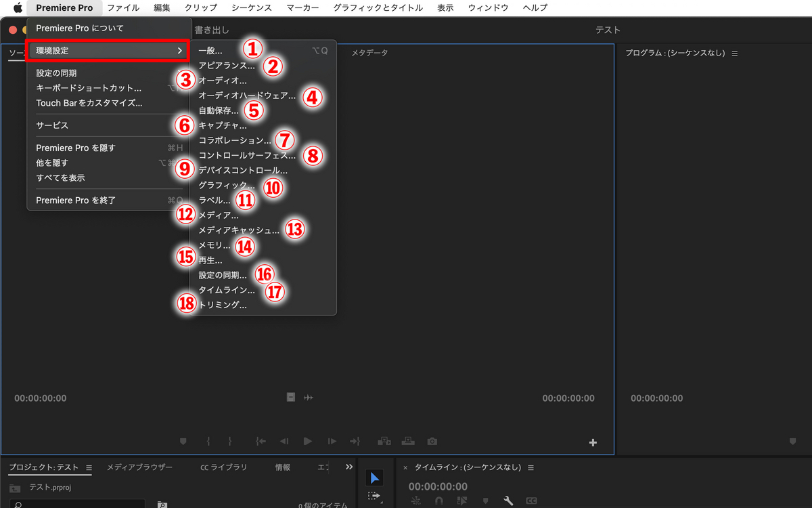This screenshot has width=812, height=508.
Task: Add a marker in the Source monitor
Action: click(183, 441)
